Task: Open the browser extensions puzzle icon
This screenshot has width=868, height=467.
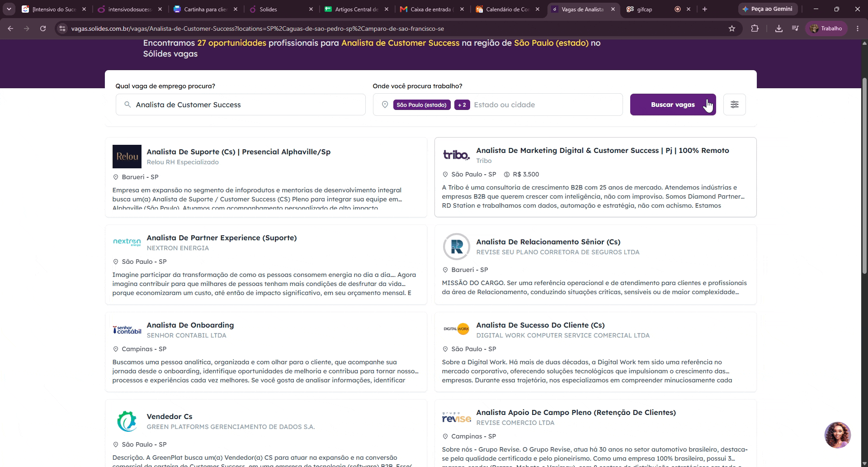Action: (755, 29)
